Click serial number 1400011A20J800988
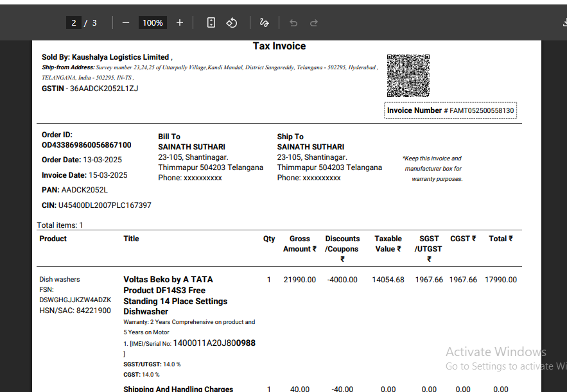Viewport: 567px width, 392px height. [214, 343]
